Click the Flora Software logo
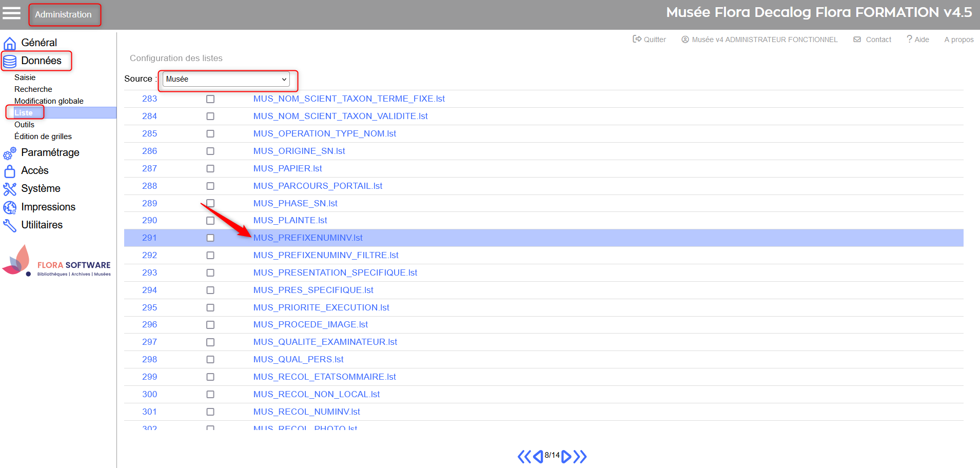This screenshot has width=980, height=468. [x=56, y=261]
